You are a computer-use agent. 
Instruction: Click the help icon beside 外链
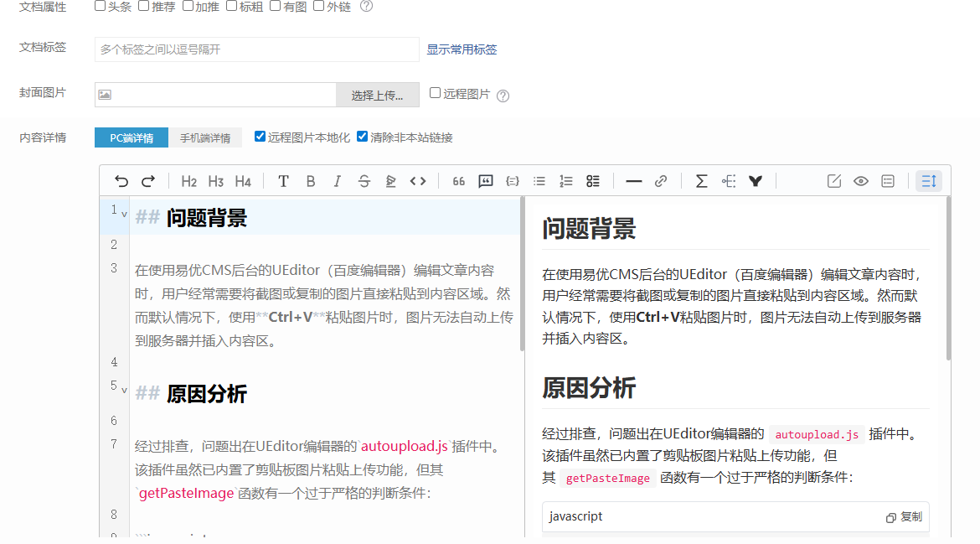pyautogui.click(x=367, y=6)
